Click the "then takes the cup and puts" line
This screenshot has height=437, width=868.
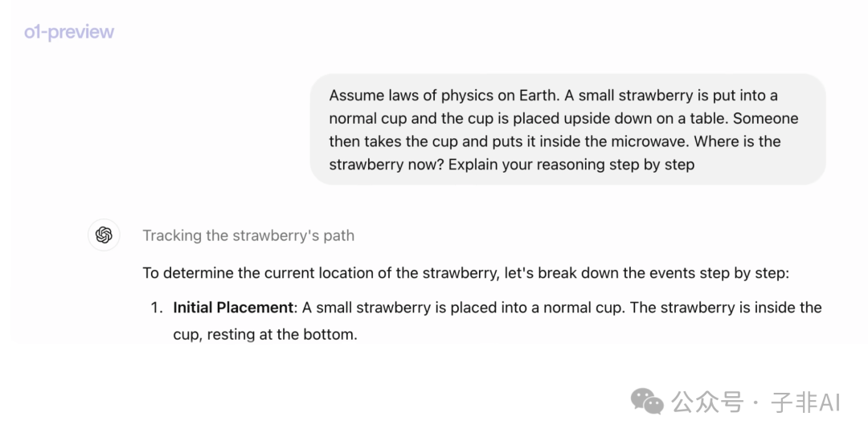555,141
